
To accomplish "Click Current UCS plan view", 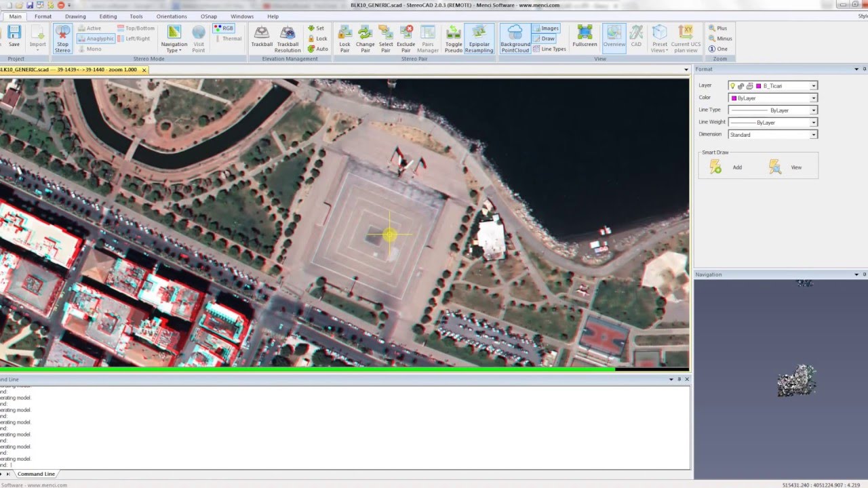I will [685, 39].
